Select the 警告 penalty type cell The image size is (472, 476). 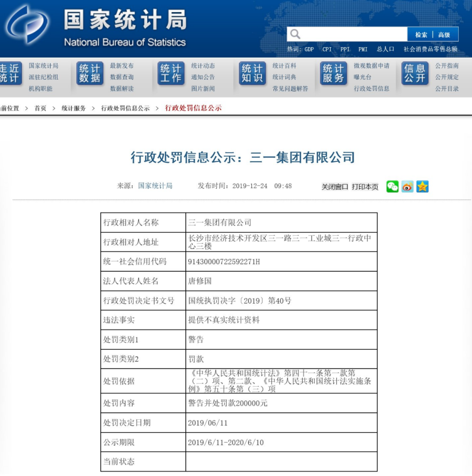pyautogui.click(x=281, y=339)
